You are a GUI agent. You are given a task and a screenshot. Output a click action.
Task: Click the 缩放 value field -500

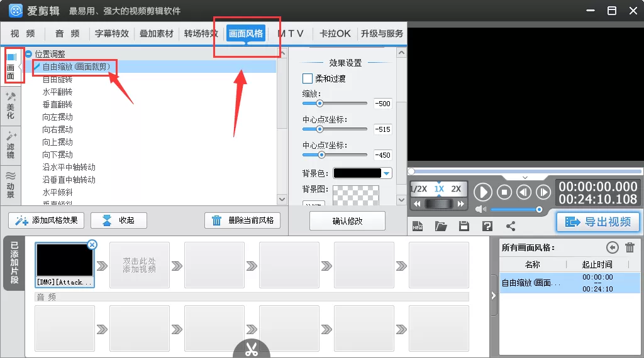pyautogui.click(x=383, y=104)
